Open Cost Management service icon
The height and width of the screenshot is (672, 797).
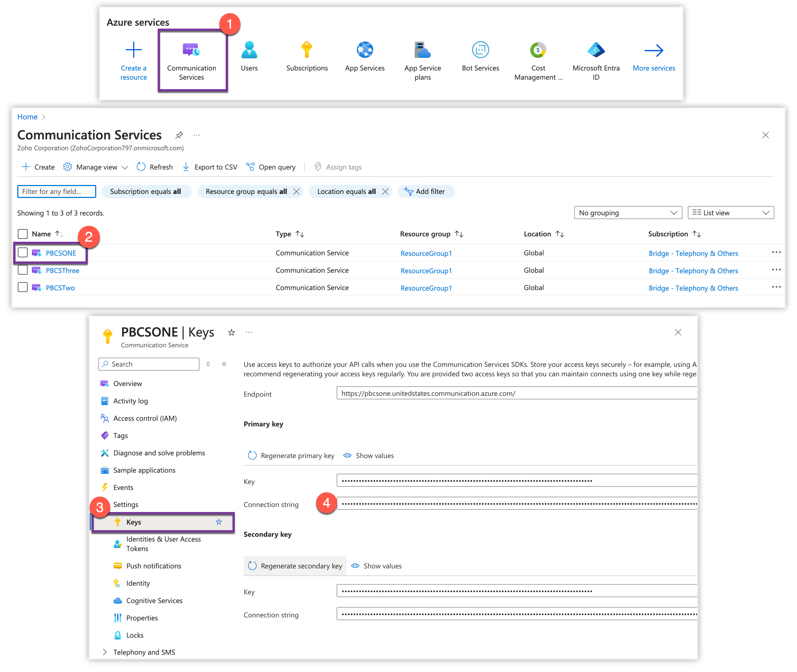pyautogui.click(x=538, y=50)
